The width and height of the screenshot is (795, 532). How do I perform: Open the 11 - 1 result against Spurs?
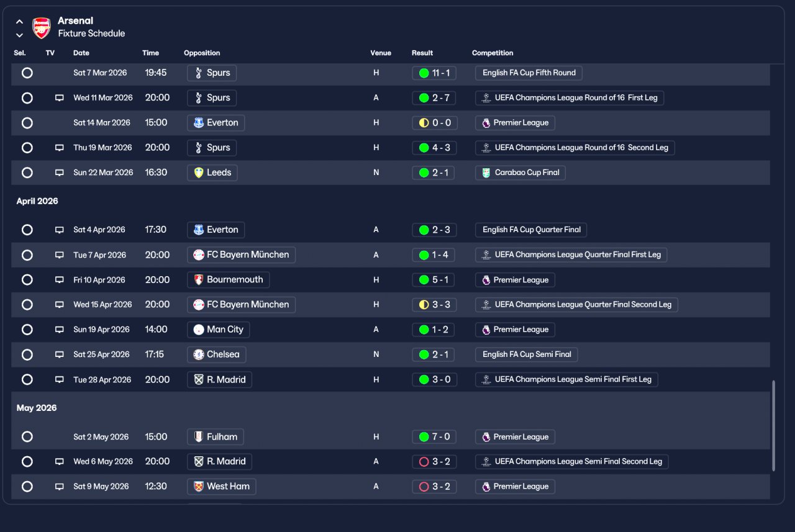pos(434,73)
